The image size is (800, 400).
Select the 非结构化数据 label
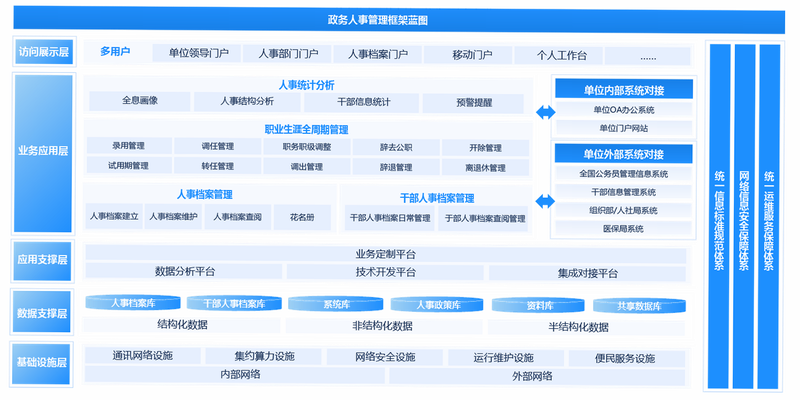[x=382, y=326]
